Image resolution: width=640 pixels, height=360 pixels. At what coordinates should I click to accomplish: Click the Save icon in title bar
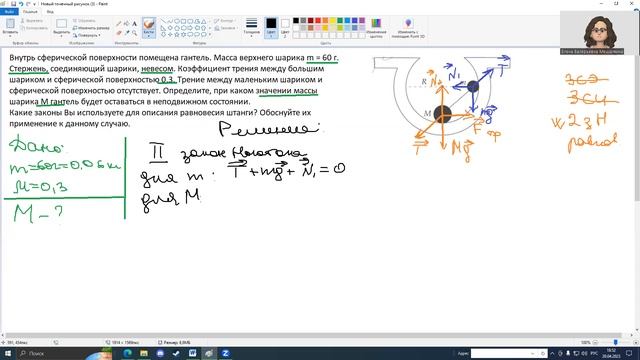[13, 4]
